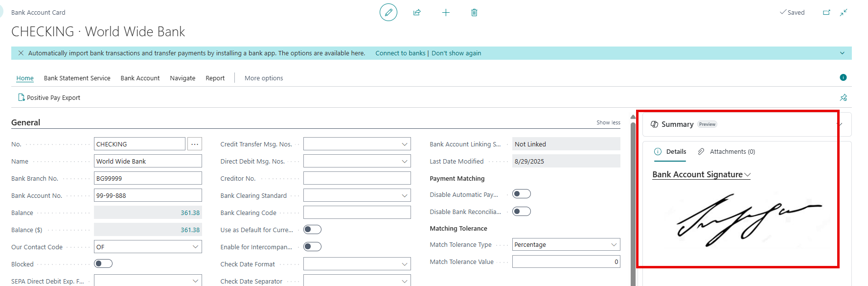Viewport: 868px width, 286px height.
Task: Click the No. field containing CHECKING
Action: click(x=139, y=144)
